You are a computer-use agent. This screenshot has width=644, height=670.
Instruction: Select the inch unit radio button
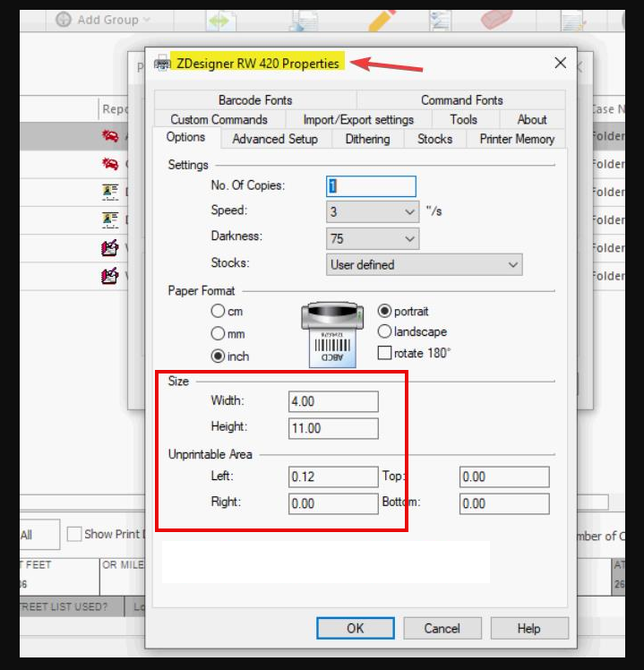[x=218, y=356]
